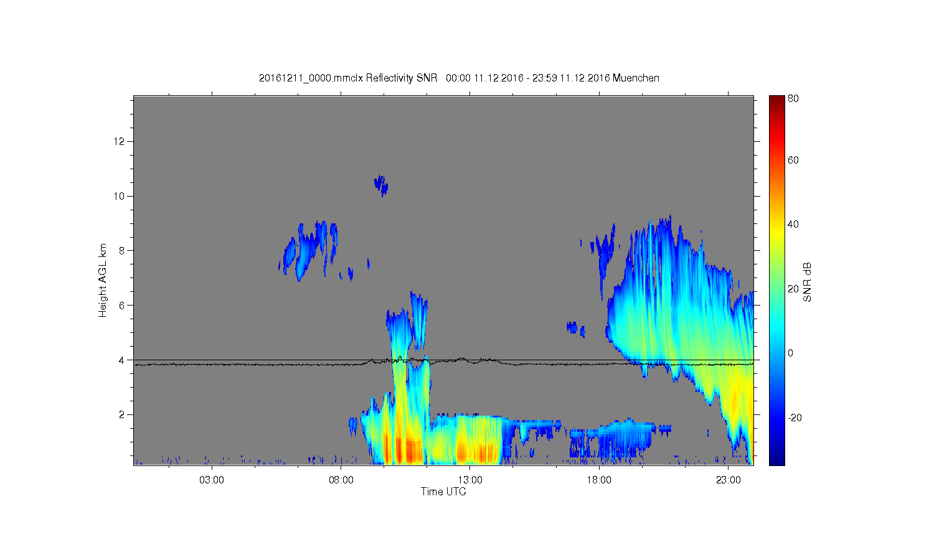934x560 pixels.
Task: Click the height tick label 6
Action: point(122,305)
